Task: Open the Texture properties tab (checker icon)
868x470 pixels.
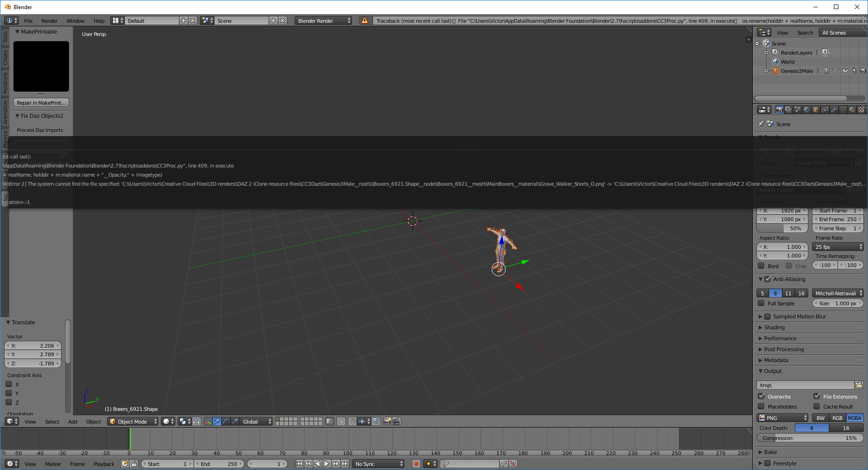Action: (861, 110)
